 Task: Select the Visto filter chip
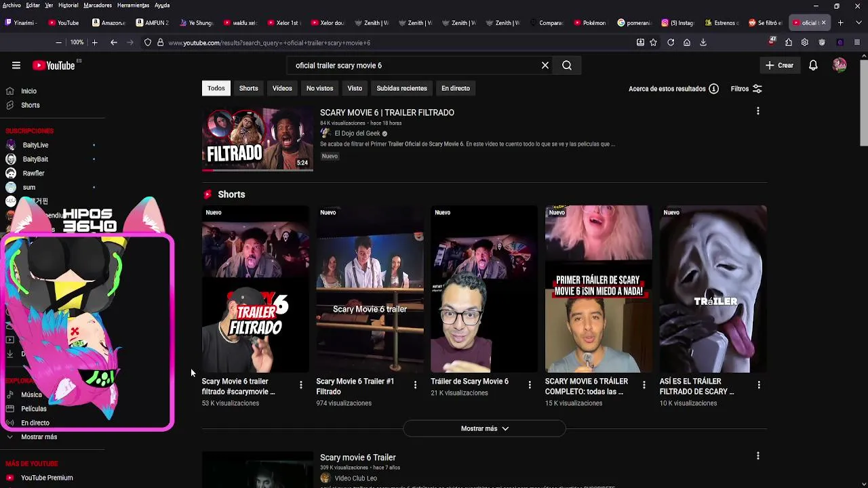[x=355, y=88]
